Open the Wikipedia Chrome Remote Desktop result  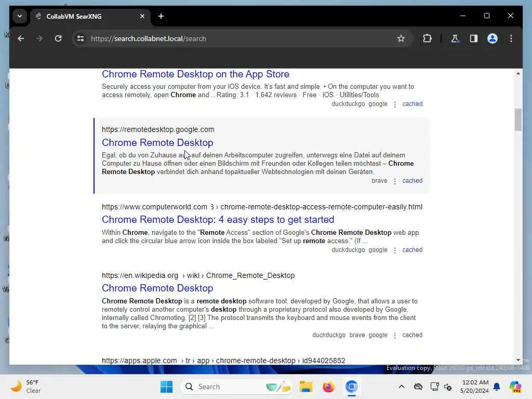157,288
